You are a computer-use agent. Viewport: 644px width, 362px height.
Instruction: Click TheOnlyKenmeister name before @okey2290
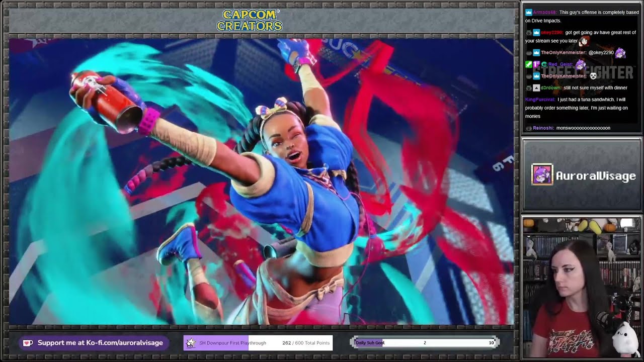pos(563,53)
